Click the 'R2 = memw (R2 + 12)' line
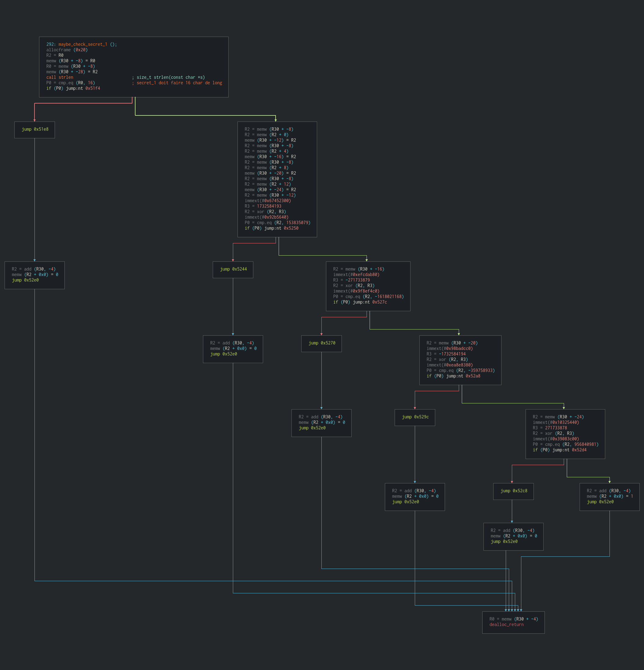644x670 pixels. point(268,184)
